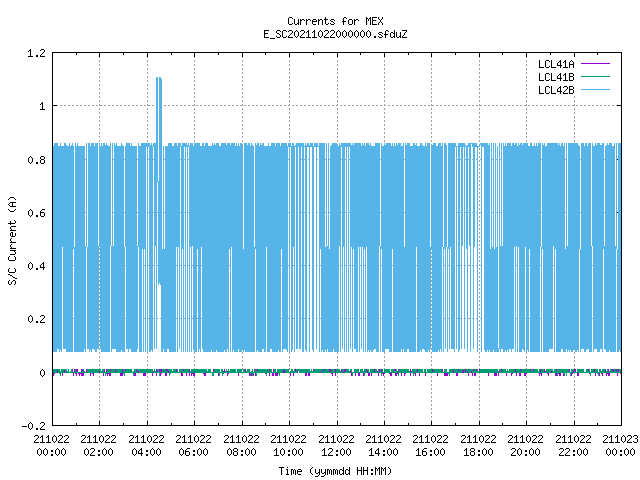
Task: Click the LCL42B legend label
Action: pos(556,90)
